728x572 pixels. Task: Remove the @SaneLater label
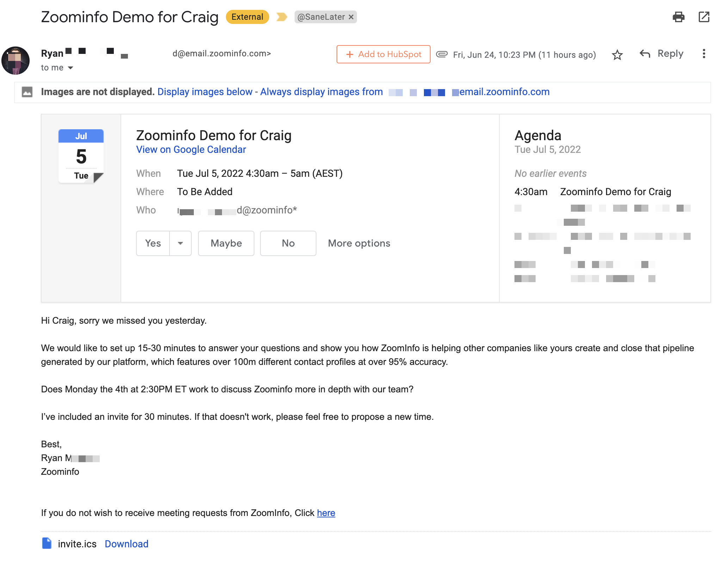coord(351,17)
